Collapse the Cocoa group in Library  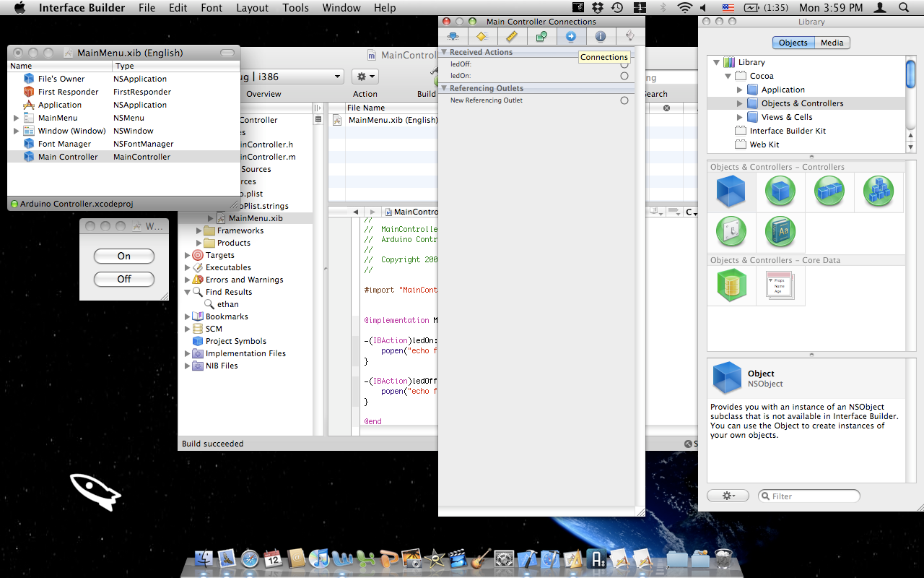[x=728, y=76]
